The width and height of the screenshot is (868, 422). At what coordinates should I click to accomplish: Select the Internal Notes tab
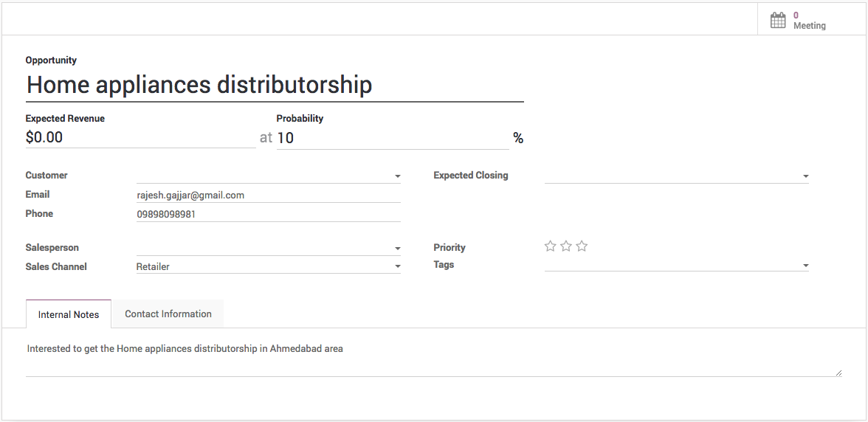point(69,314)
